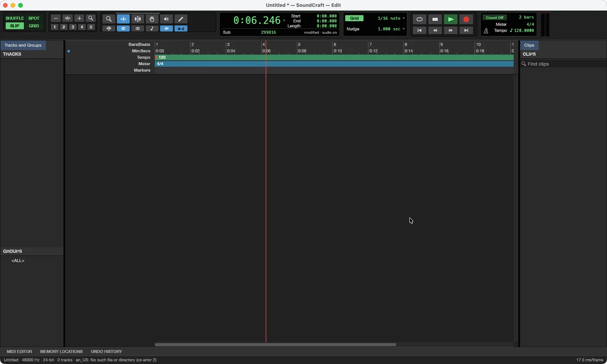
Task: Click the horizontal zoom out minus button
Action: (56, 18)
